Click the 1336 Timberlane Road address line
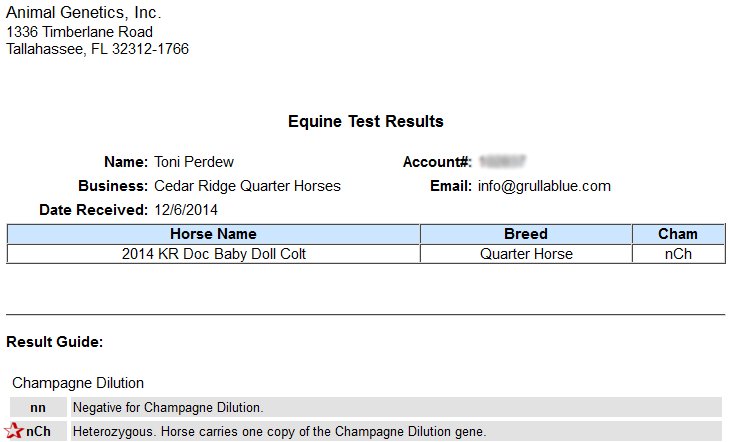 80,32
